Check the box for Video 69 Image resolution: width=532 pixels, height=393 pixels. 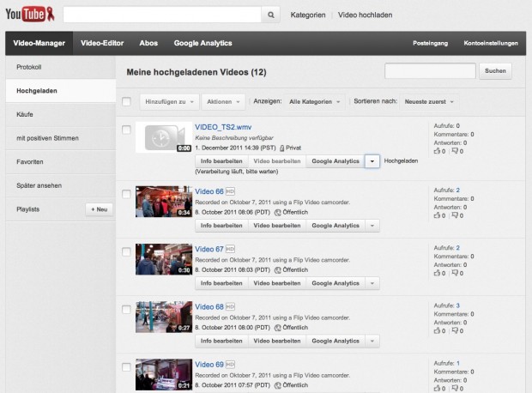[x=126, y=367]
